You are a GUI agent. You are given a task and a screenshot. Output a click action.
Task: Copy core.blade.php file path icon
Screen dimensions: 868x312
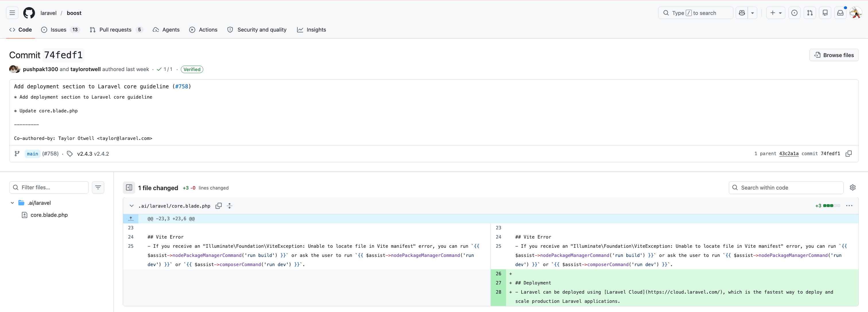[x=218, y=206]
